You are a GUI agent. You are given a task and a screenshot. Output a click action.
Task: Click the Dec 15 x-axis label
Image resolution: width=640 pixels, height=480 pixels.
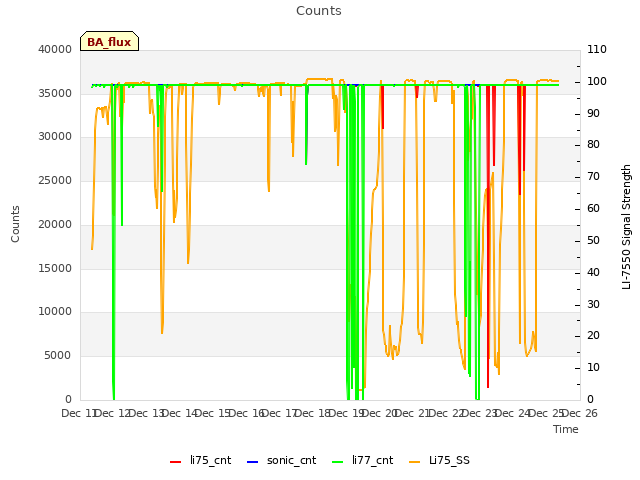(x=213, y=413)
